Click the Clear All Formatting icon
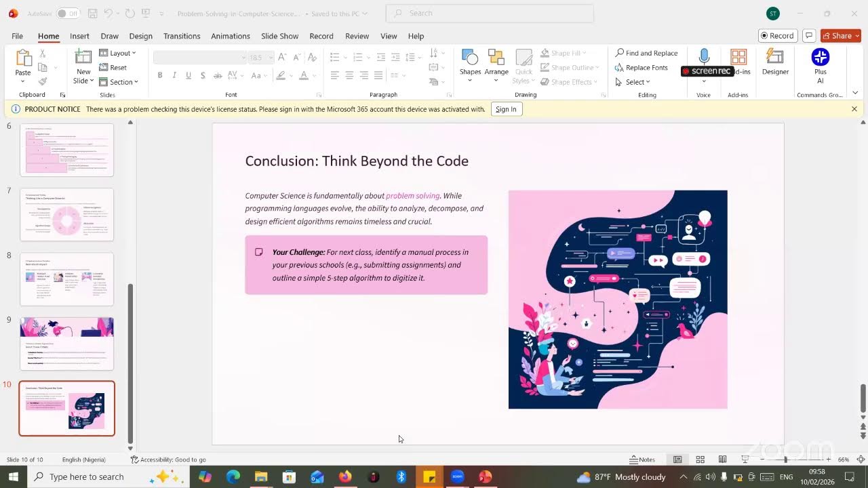 (311, 58)
